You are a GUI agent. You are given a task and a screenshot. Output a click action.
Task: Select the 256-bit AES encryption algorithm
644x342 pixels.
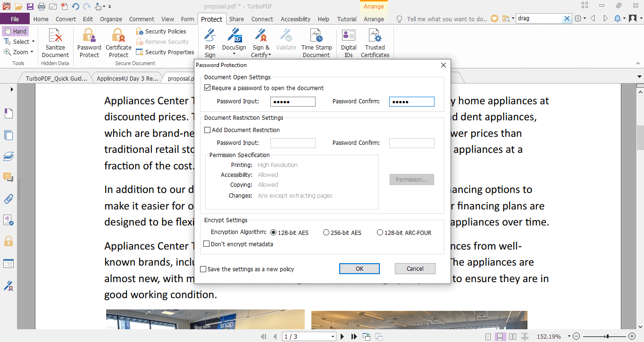point(326,232)
